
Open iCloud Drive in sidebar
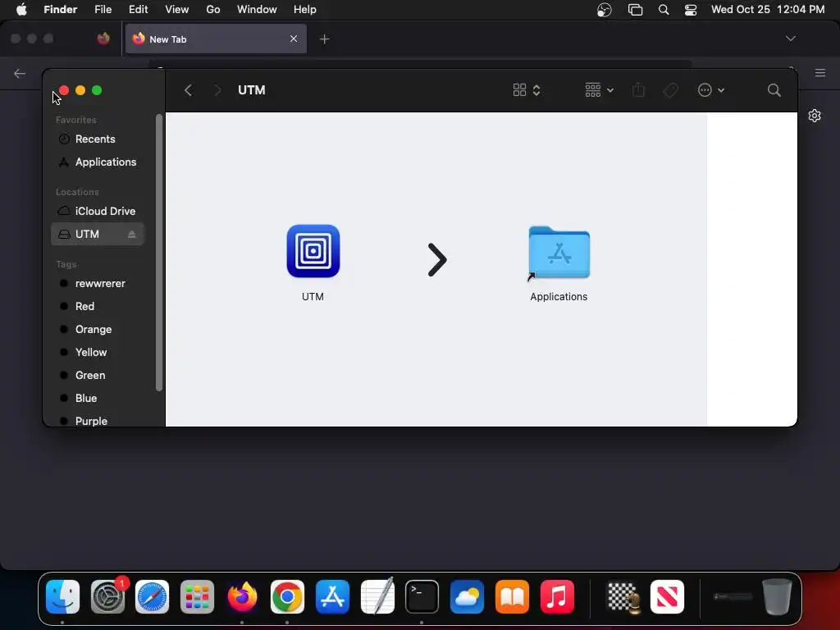(x=98, y=211)
